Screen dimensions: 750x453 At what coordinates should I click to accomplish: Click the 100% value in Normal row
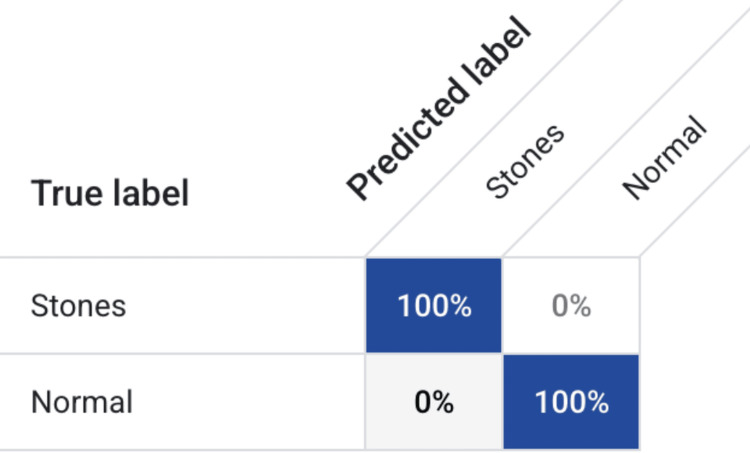[572, 402]
